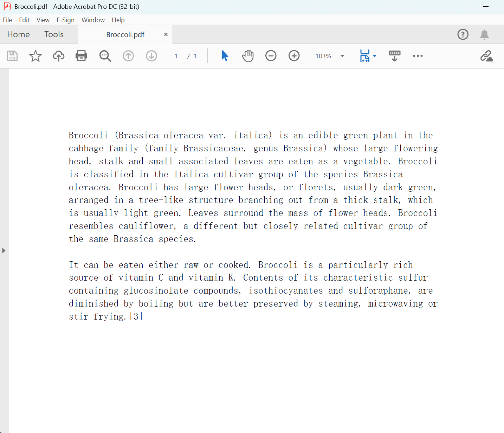The image size is (504, 433).
Task: Click the word 'italica)' in the first line
Action: tap(253, 135)
